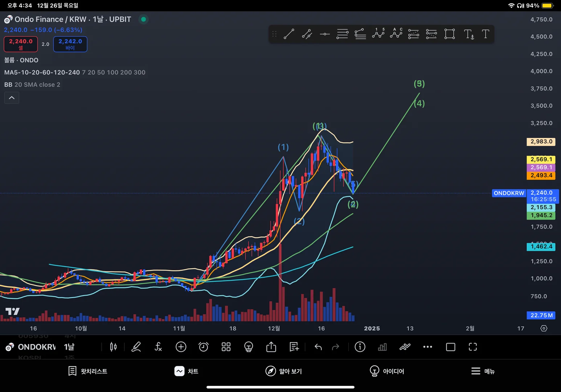
Task: Tap the battery indicator in status bar
Action: pos(548,5)
